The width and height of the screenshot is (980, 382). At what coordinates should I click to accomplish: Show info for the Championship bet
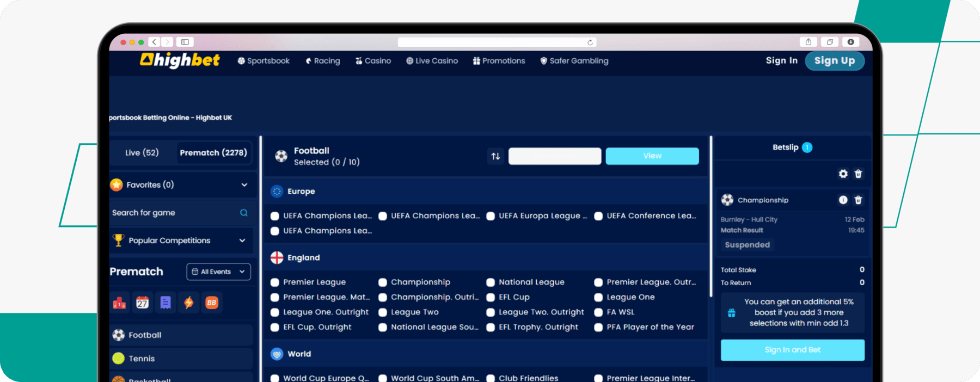click(843, 200)
